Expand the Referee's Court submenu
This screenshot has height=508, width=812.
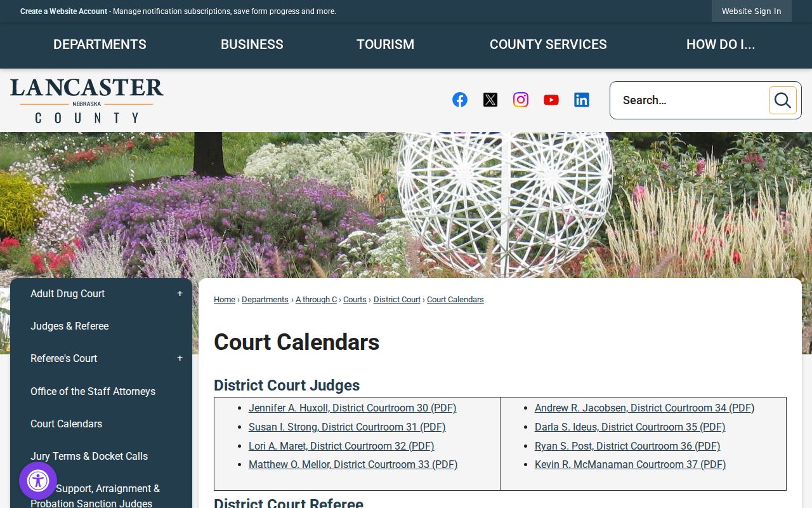coord(180,358)
